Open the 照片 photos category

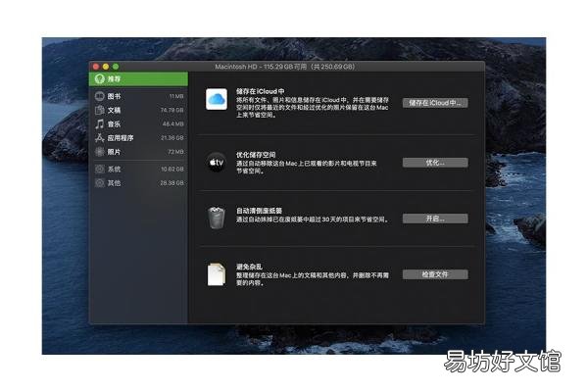138,152
